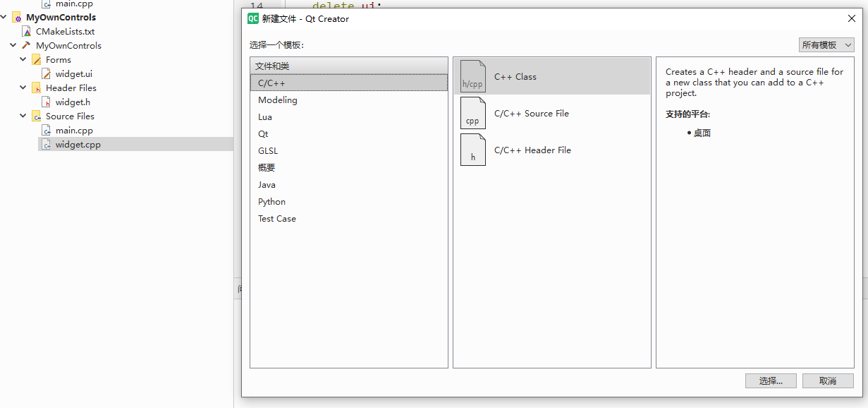The image size is (868, 408).
Task: Collapse the Forms folder node
Action: point(23,60)
